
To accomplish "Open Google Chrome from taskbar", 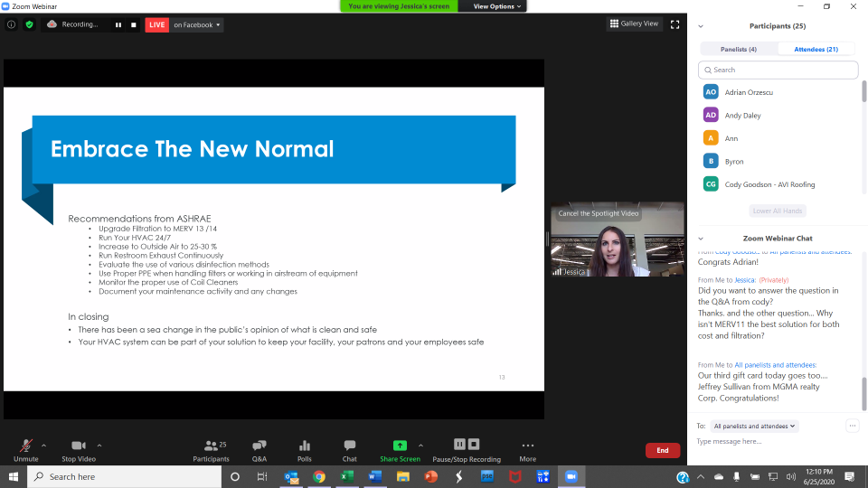I will pyautogui.click(x=319, y=476).
